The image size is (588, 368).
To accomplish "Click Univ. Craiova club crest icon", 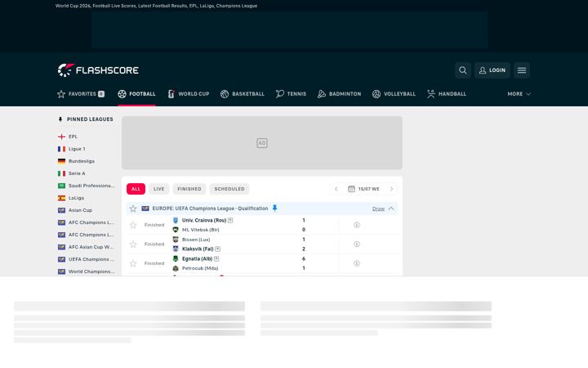I will [x=176, y=221].
